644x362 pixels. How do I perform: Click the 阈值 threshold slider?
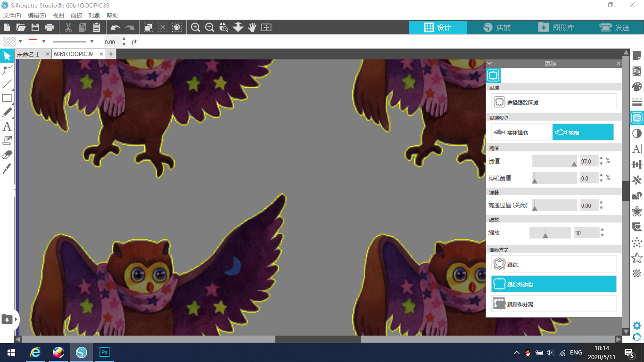(x=554, y=161)
